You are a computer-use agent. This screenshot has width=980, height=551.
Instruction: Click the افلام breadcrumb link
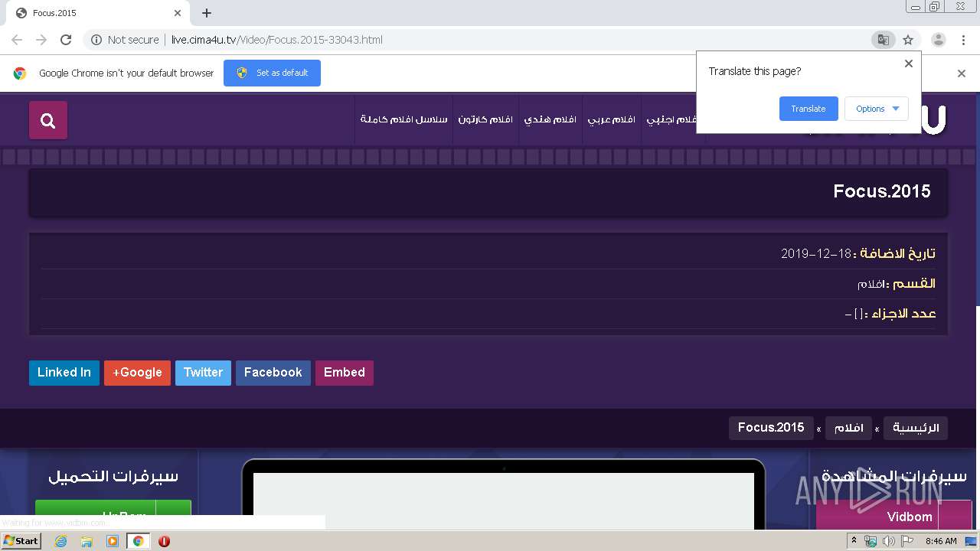pos(849,428)
